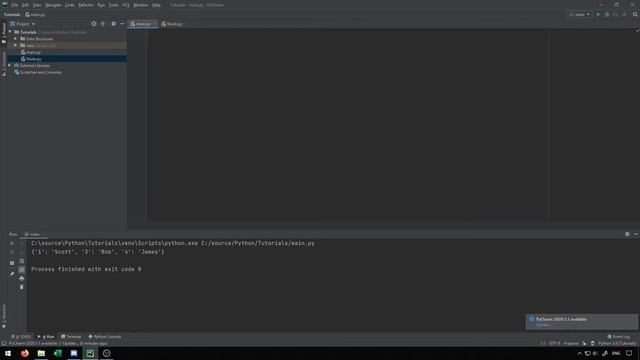Click the tool windows icon in bottom-left status bar
The height and width of the screenshot is (360, 640).
pyautogui.click(x=4, y=343)
